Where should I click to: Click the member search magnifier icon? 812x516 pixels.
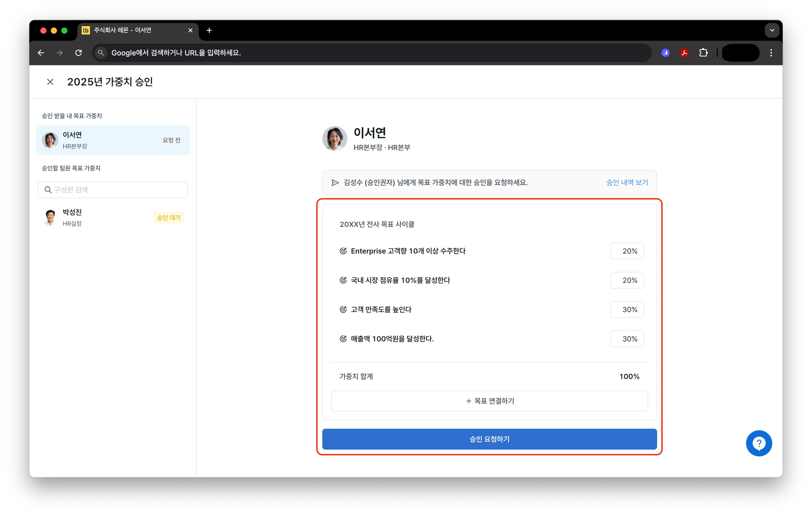coord(48,190)
